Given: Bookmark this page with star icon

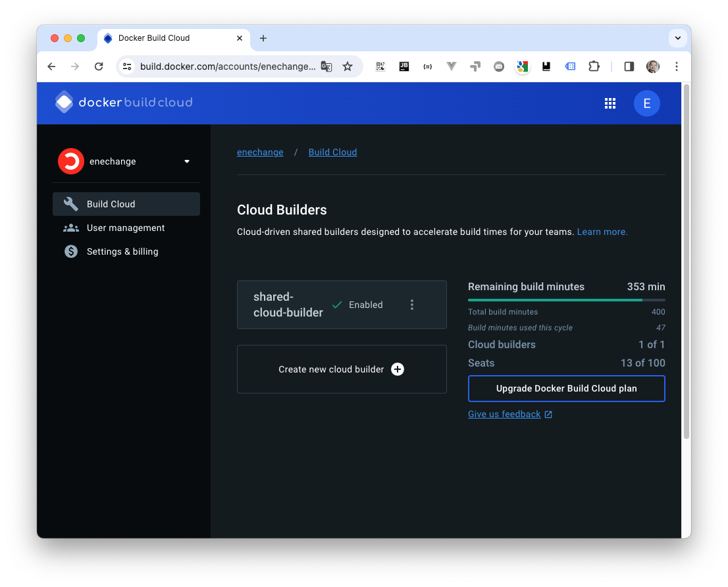Looking at the screenshot, I should [x=348, y=66].
